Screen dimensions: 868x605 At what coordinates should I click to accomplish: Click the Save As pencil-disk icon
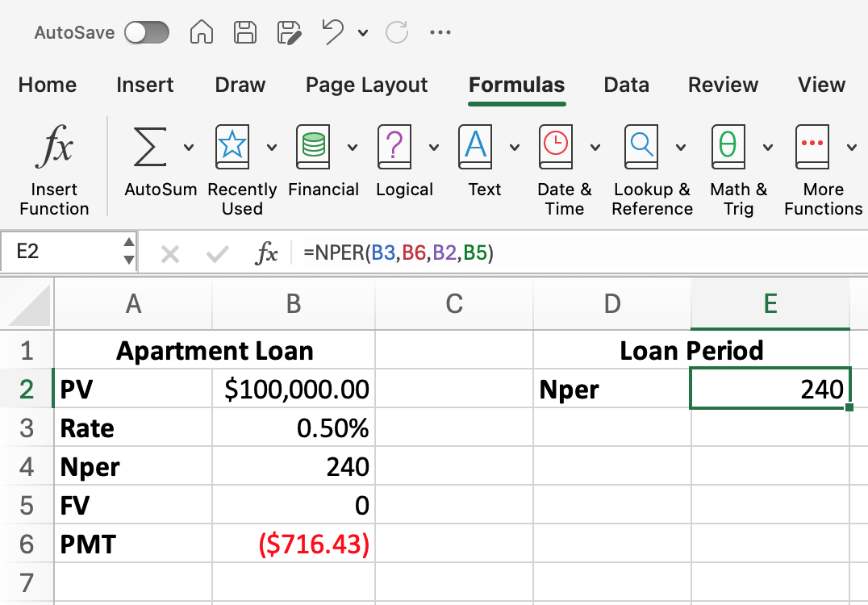[x=289, y=32]
